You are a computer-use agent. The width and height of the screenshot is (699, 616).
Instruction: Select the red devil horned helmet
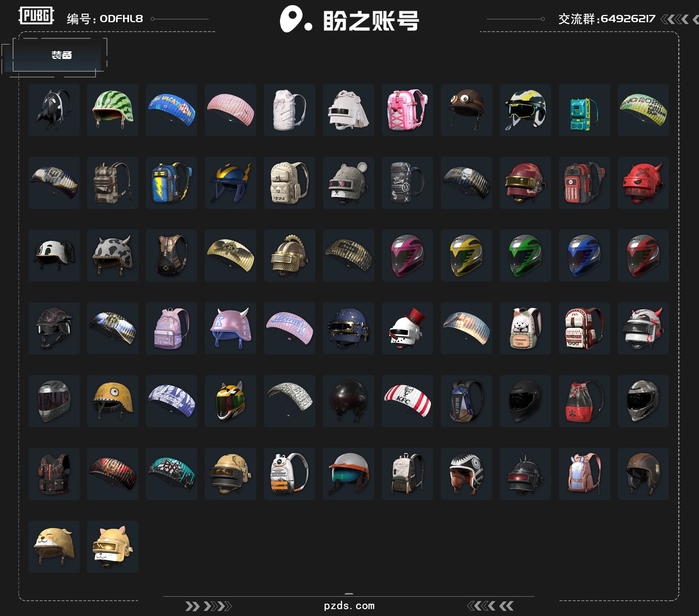[643, 183]
